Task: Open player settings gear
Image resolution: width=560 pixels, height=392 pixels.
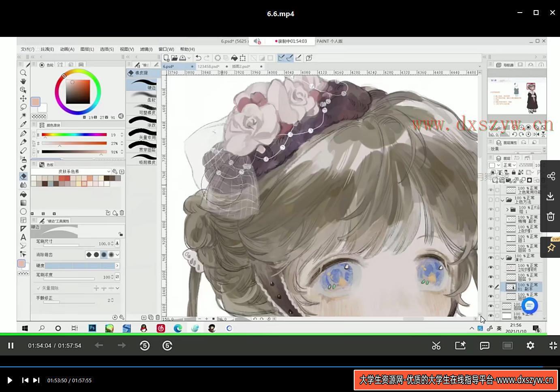Action: pos(530,345)
